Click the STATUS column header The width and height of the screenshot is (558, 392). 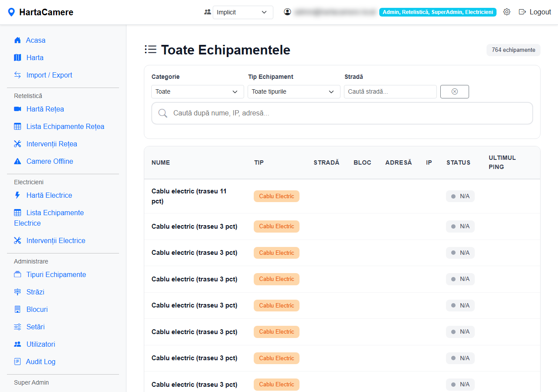pos(458,162)
